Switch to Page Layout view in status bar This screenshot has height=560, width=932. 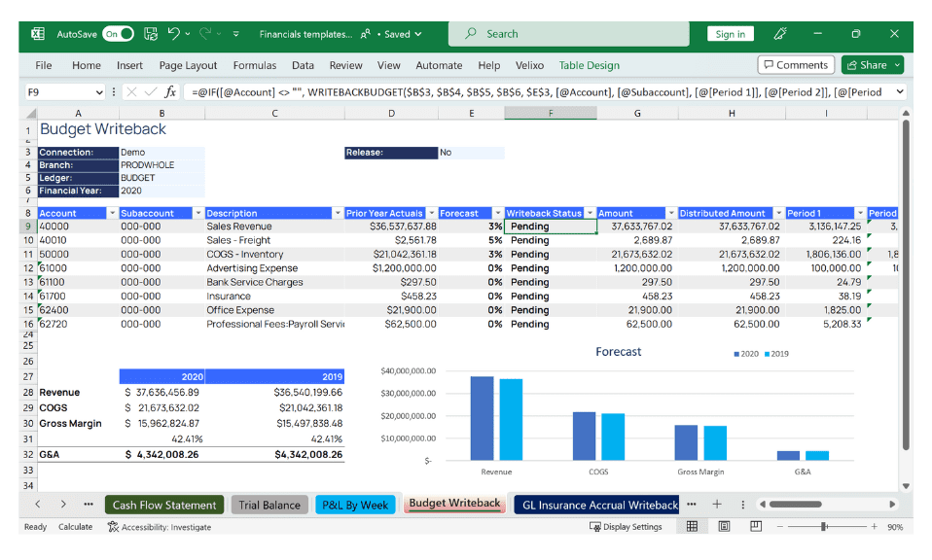(721, 526)
